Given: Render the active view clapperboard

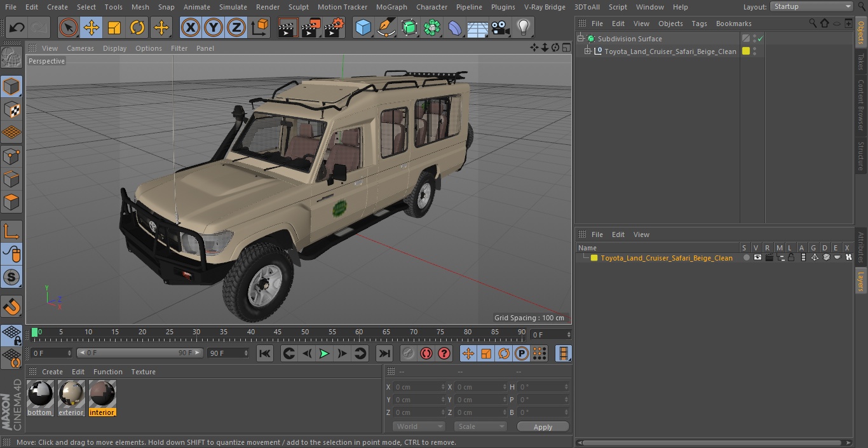Looking at the screenshot, I should (x=288, y=27).
